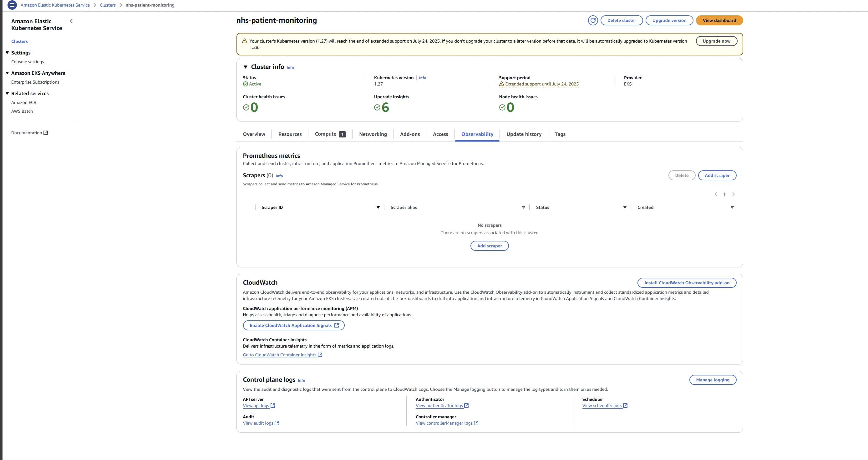Viewport: 868px width, 460px height.
Task: Click the Upgrade now button in warning banner
Action: 716,41
